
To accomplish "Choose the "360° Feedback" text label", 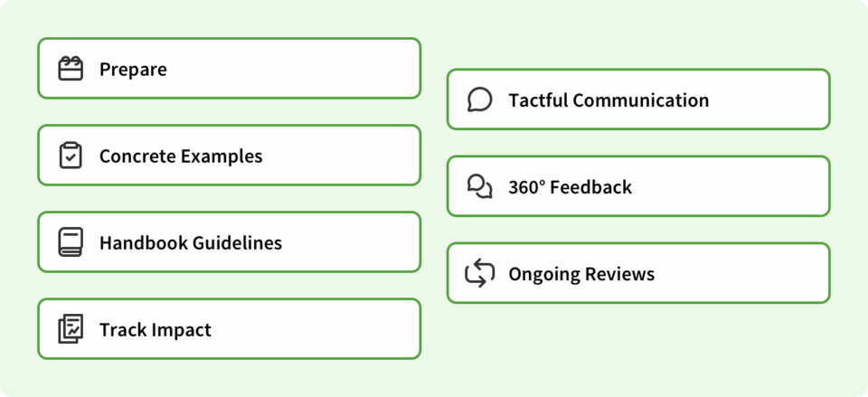I will pyautogui.click(x=570, y=186).
